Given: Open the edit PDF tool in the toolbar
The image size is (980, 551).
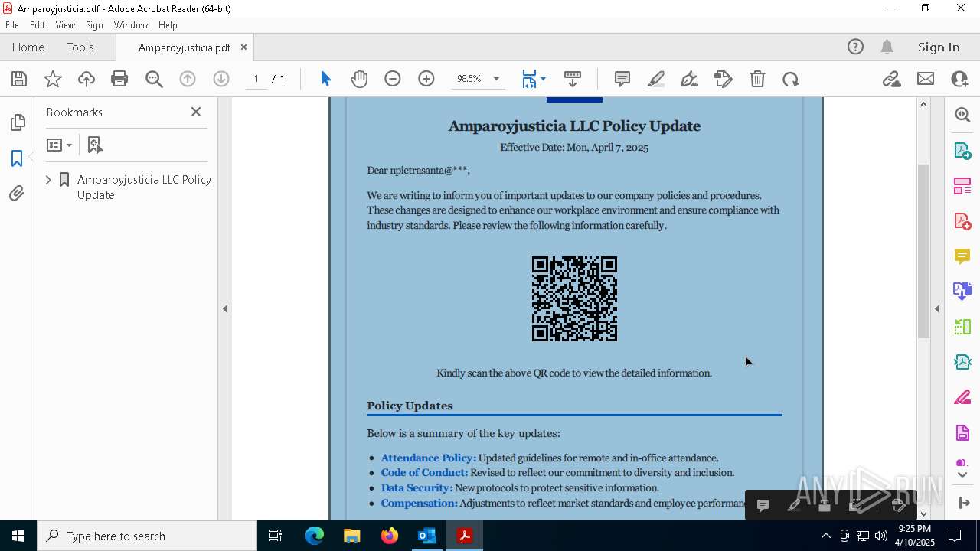Looking at the screenshot, I should (x=724, y=79).
